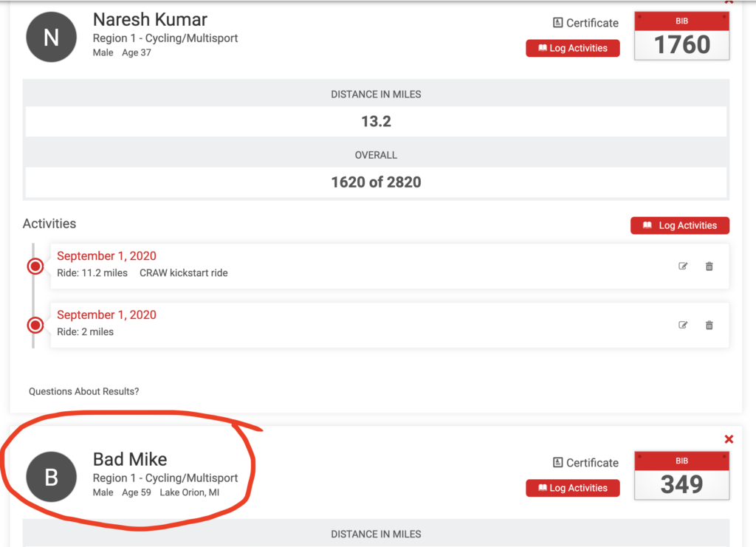This screenshot has height=547, width=756.
Task: Open the Questions About Results? link
Action: tap(84, 391)
